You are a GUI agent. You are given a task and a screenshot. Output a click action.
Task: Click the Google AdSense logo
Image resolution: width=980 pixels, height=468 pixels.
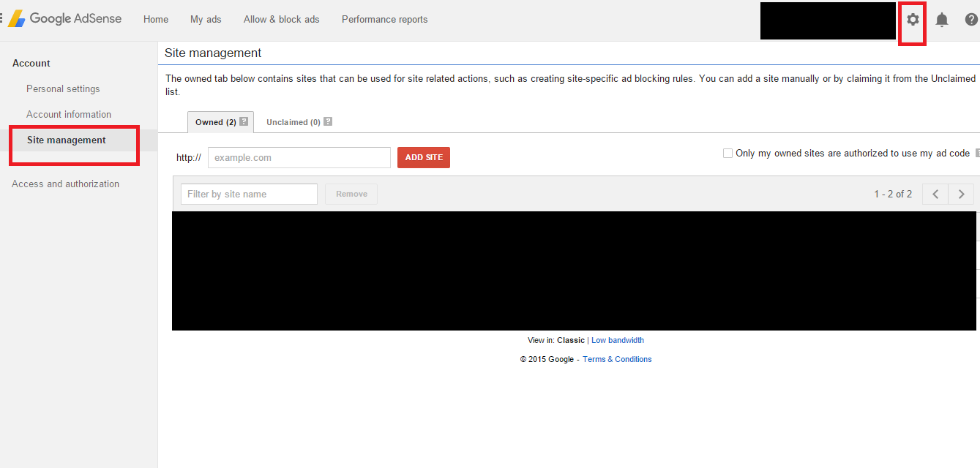pyautogui.click(x=64, y=19)
